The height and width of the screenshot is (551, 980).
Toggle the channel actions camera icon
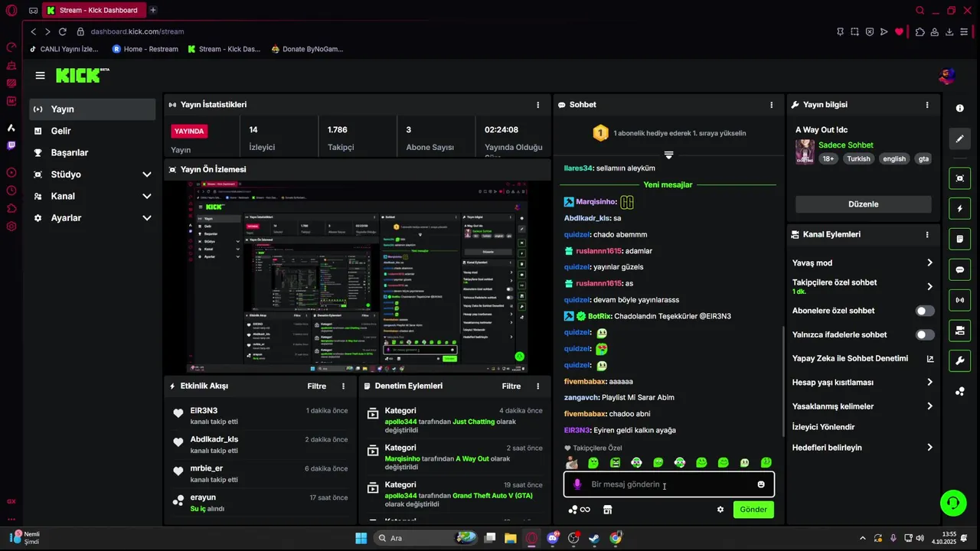click(x=959, y=331)
